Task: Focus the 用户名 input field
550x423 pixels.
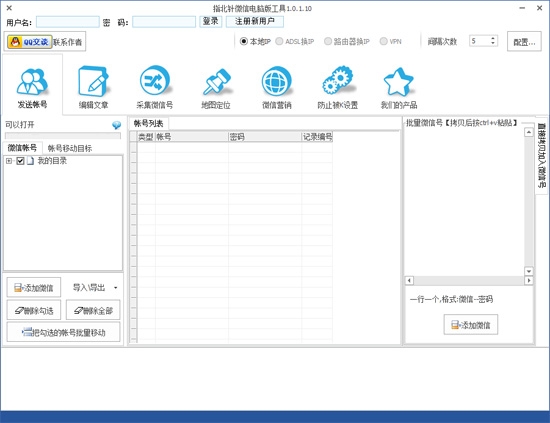Action: pyautogui.click(x=68, y=22)
